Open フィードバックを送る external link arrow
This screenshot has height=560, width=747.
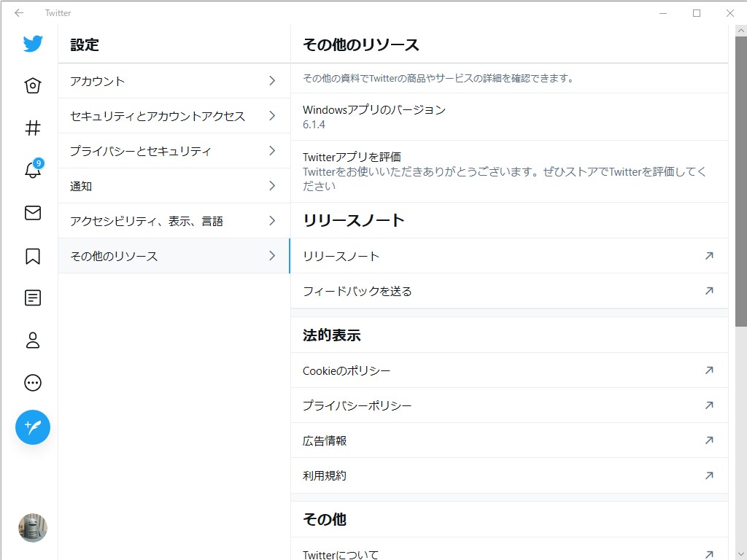point(708,290)
